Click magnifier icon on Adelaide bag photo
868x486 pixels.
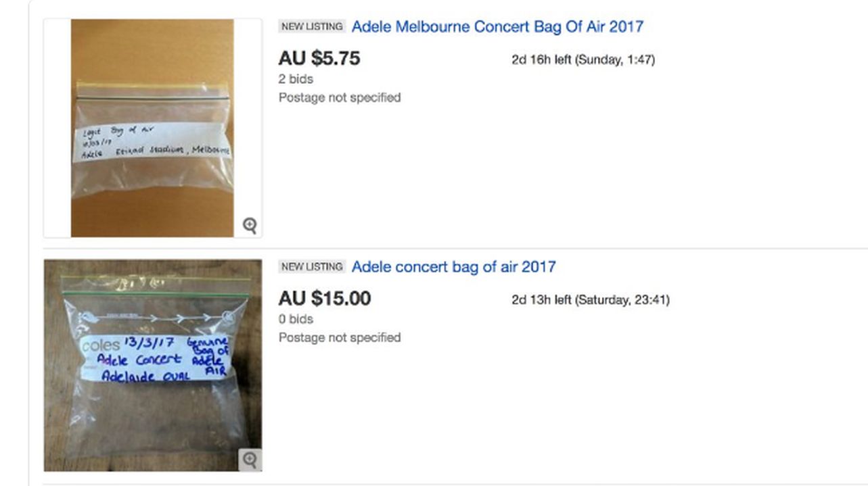click(250, 460)
